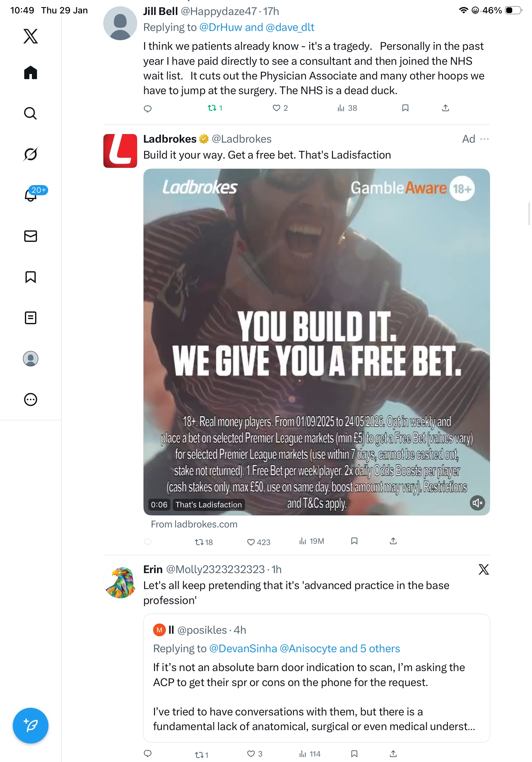This screenshot has width=532, height=762.
Task: Play the Ladbrokes video thumbnail
Action: point(316,342)
